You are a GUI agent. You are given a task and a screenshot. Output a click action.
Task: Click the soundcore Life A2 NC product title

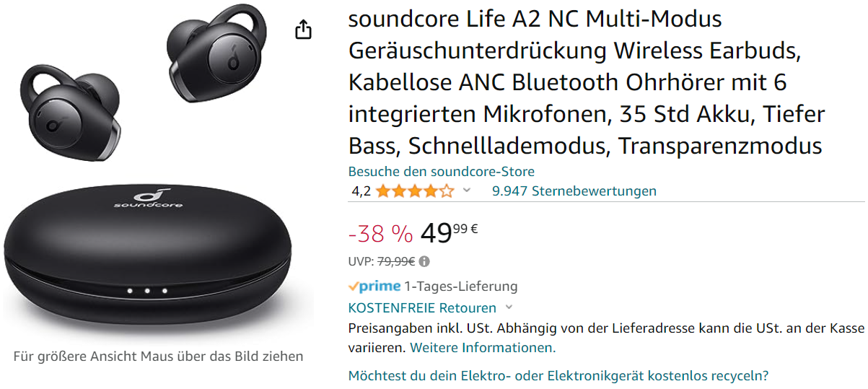(x=586, y=82)
